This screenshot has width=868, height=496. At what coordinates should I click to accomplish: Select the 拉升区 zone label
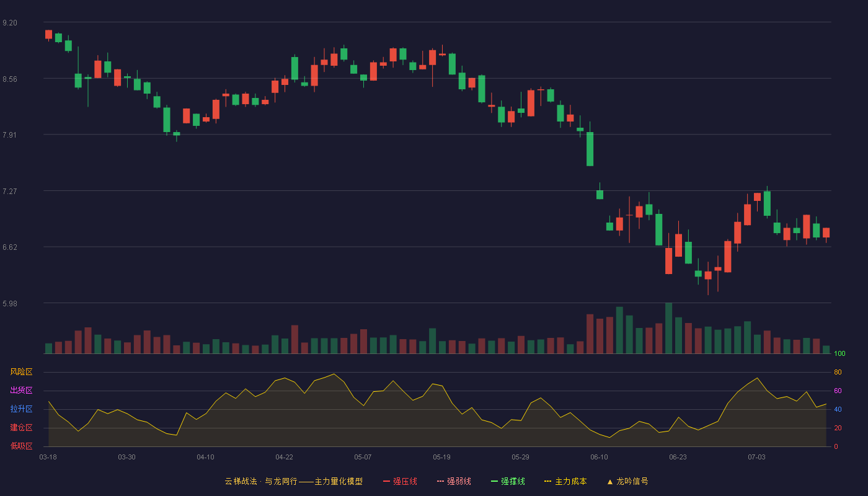point(22,409)
